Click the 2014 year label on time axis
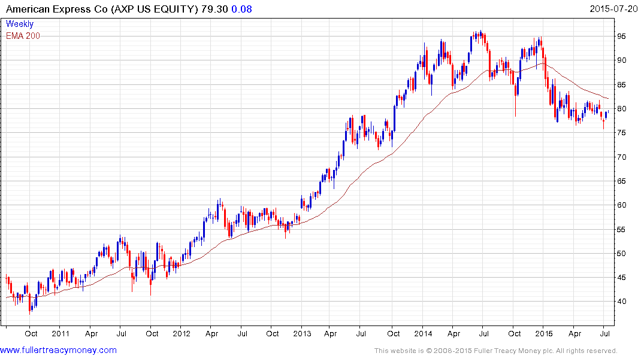The width and height of the screenshot is (644, 359). tap(422, 333)
